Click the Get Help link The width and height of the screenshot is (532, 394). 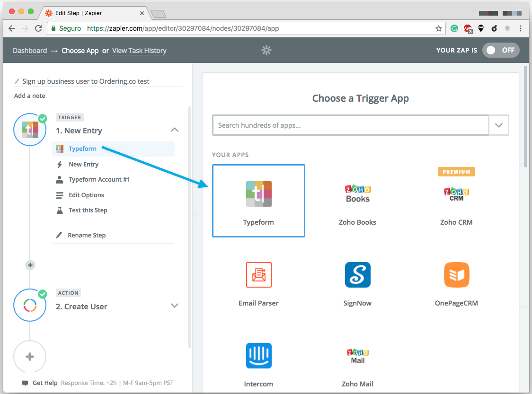coord(45,383)
